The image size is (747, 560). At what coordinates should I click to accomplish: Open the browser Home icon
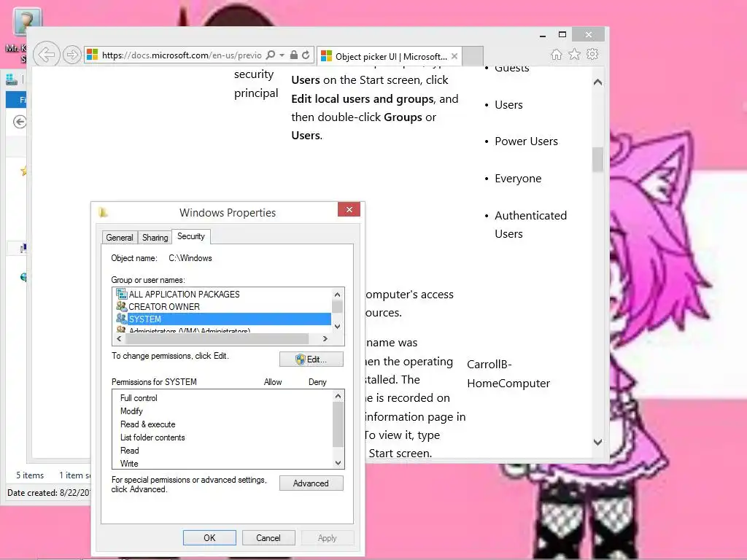(x=556, y=54)
